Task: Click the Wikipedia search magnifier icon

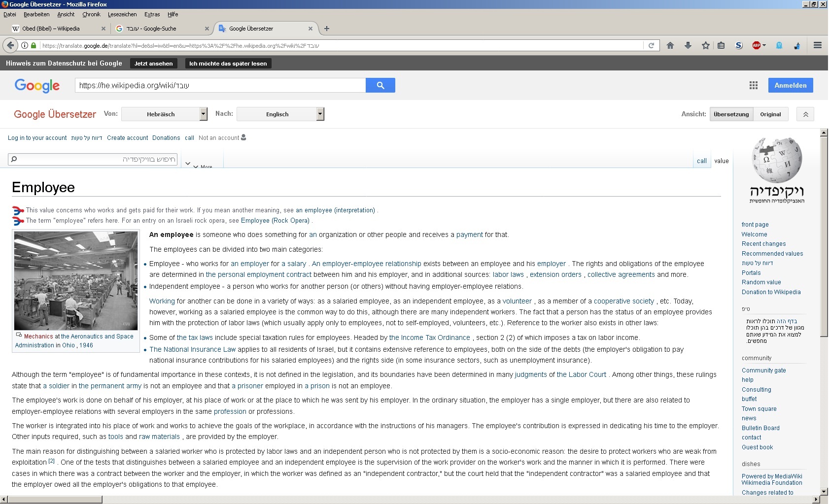Action: [x=14, y=159]
